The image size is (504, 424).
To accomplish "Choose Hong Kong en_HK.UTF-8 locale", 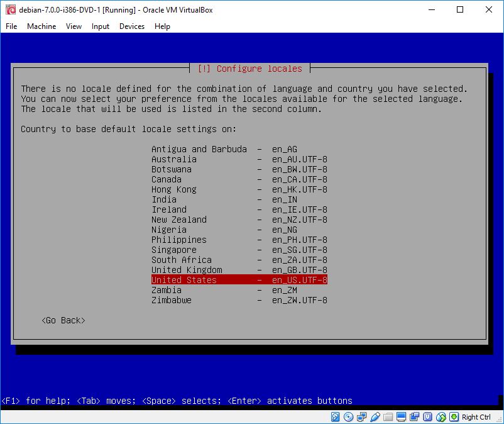I will (x=239, y=189).
